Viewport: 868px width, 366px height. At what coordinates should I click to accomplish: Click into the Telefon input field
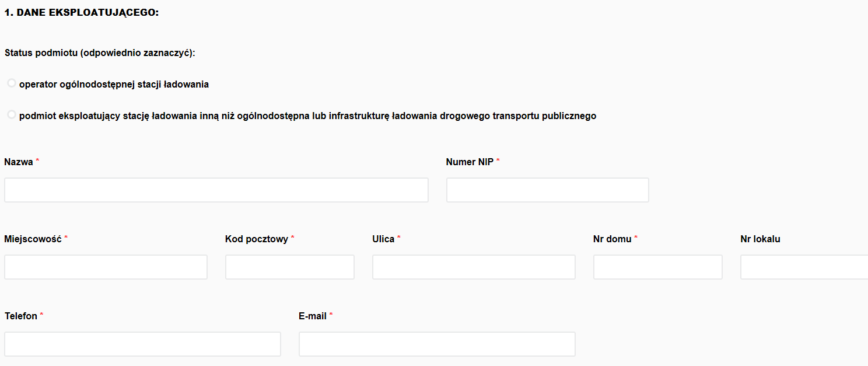tap(142, 344)
